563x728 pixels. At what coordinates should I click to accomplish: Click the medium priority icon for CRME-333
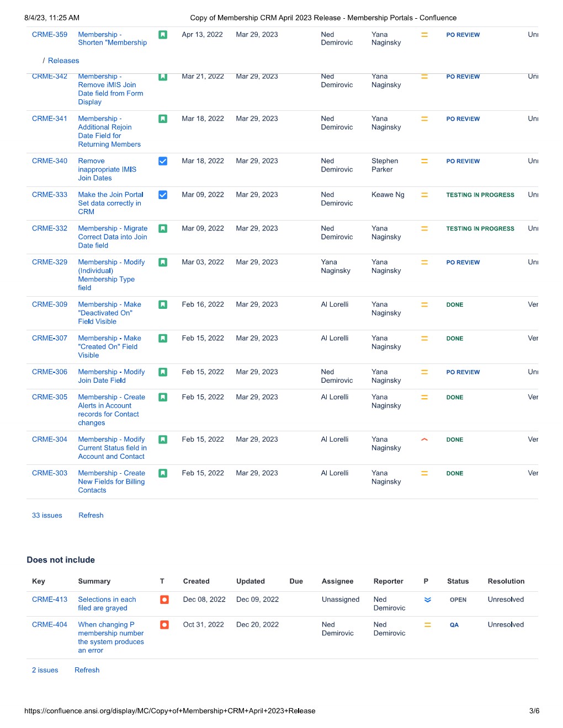tap(424, 195)
